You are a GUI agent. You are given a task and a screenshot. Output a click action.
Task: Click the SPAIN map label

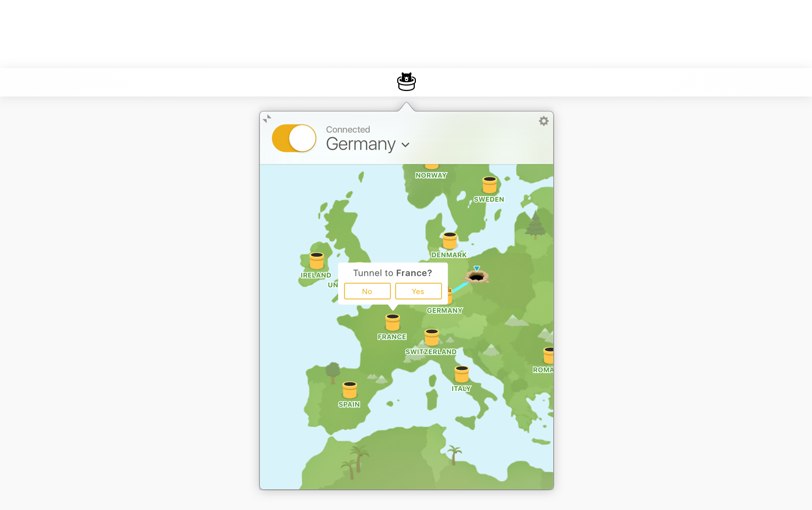click(349, 404)
